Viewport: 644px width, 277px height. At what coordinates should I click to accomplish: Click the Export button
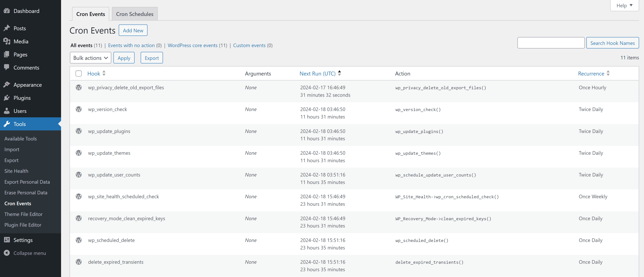tap(152, 58)
